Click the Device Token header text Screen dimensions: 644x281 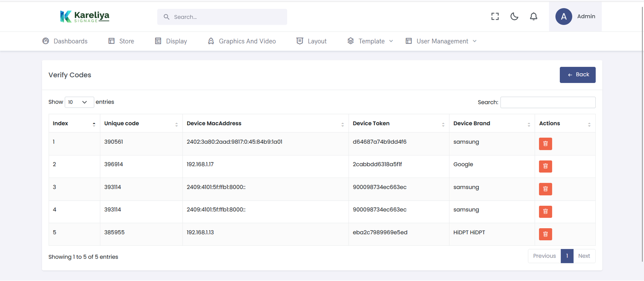point(371,124)
